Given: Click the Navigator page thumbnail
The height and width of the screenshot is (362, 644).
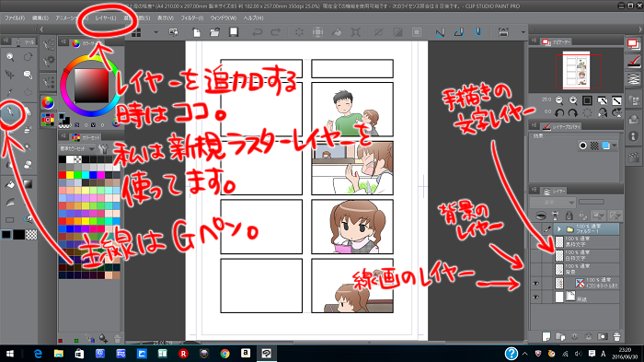Looking at the screenshot, I should point(576,70).
